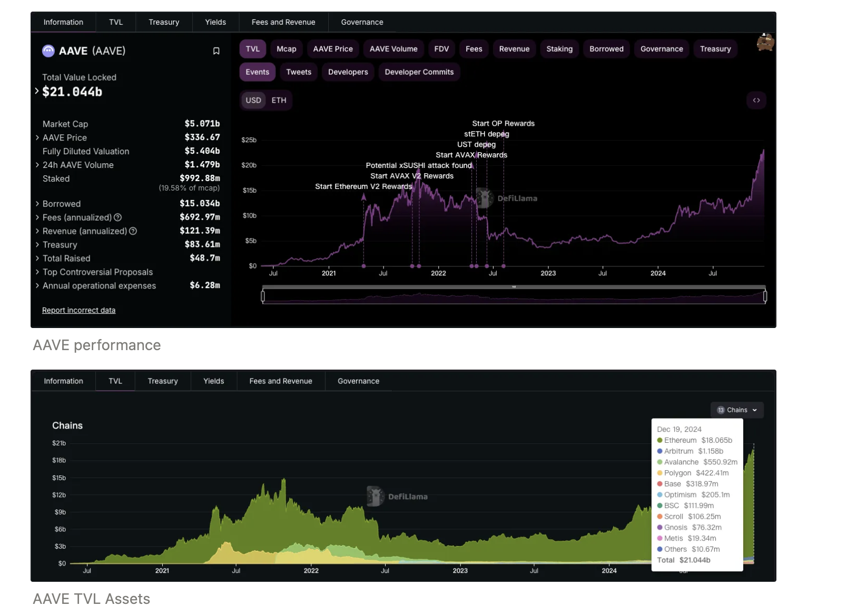Viewport: 847px width, 616px height.
Task: Turn on the Developers chart chip
Action: click(x=348, y=72)
